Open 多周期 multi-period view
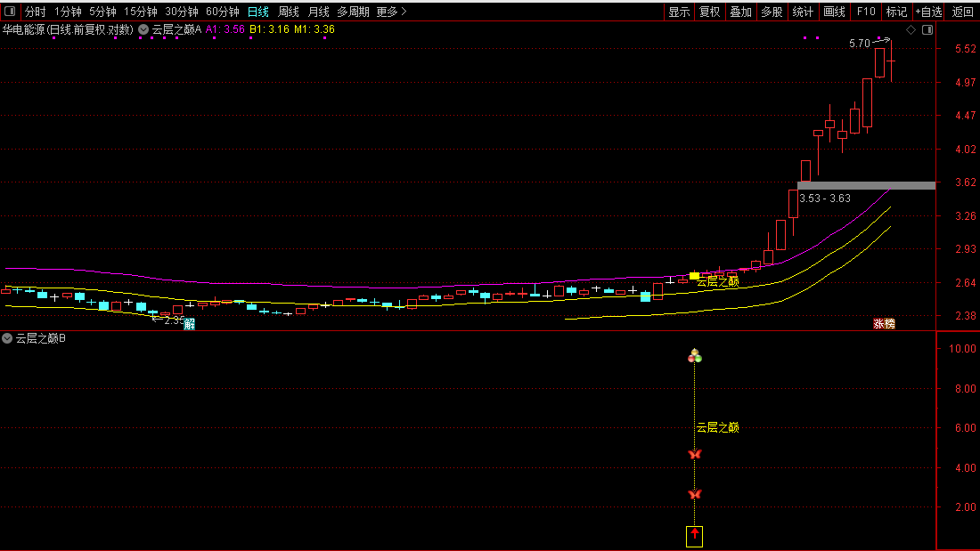 353,12
